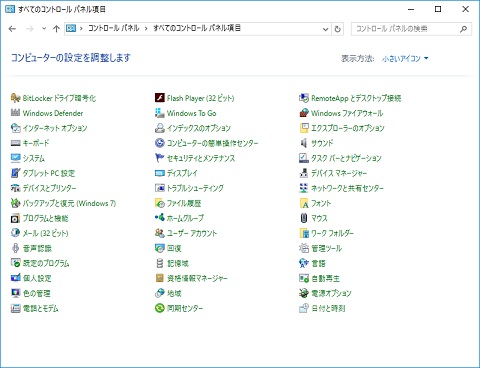Click the トラブルシューティング icon
This screenshot has height=368, width=480.
[x=160, y=188]
